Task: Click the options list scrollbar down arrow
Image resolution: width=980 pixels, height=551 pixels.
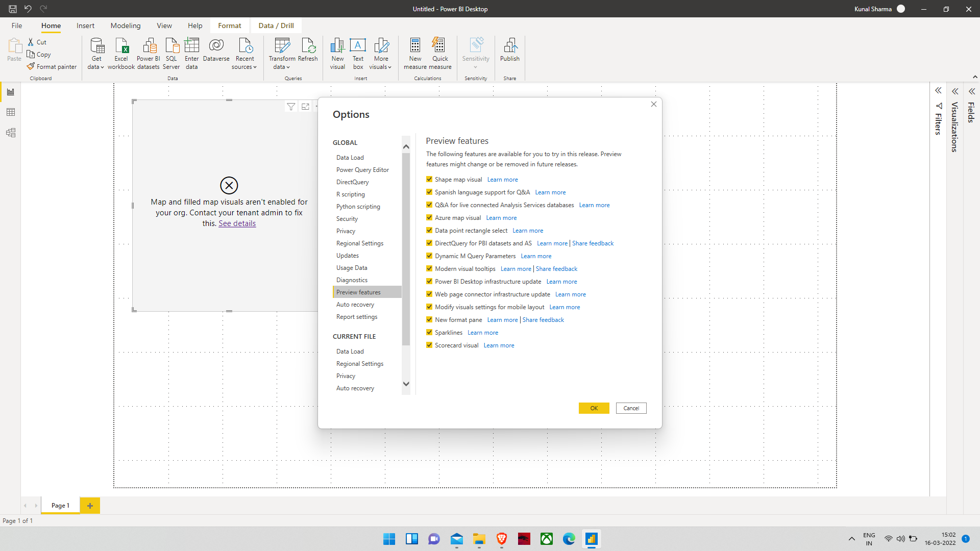Action: coord(406,384)
